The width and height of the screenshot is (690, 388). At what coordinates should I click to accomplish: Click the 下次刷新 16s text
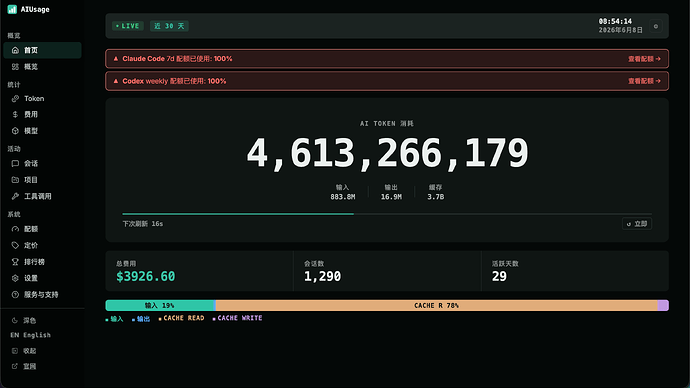click(x=143, y=224)
